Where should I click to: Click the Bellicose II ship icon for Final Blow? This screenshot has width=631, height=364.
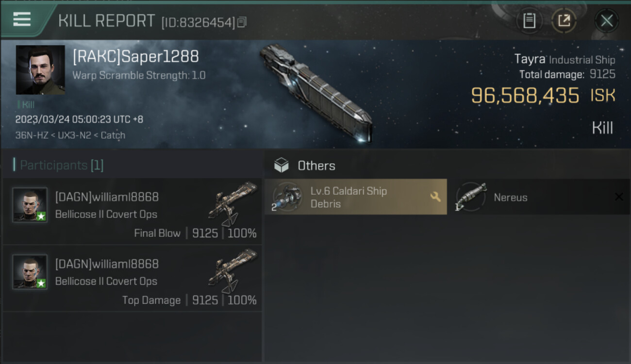(x=233, y=204)
